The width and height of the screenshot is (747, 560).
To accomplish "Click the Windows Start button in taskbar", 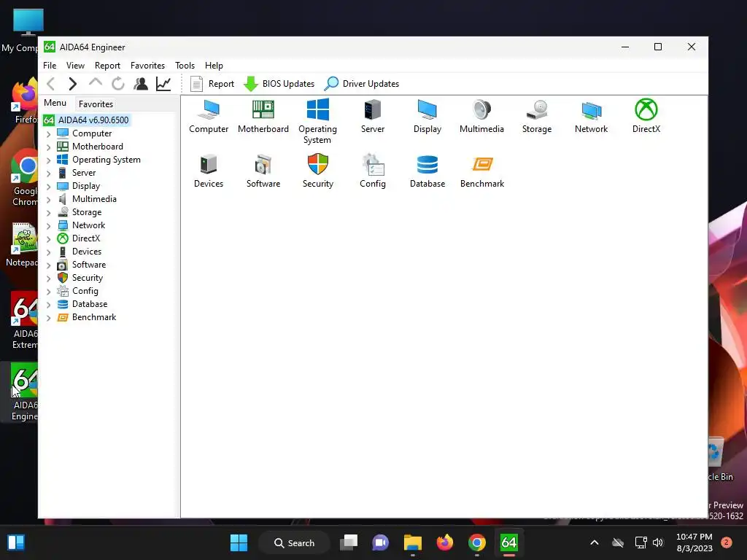I will point(239,542).
